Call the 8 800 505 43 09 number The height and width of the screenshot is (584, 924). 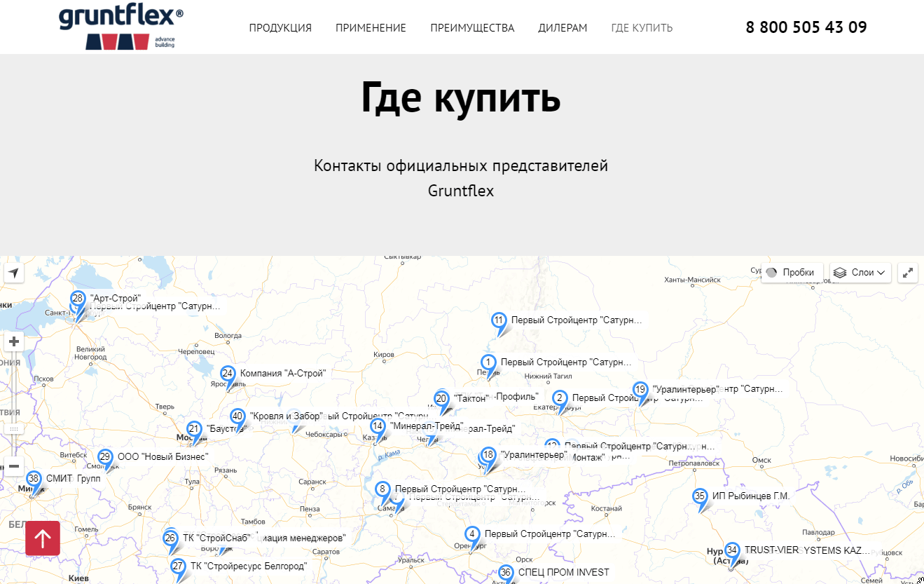point(806,27)
